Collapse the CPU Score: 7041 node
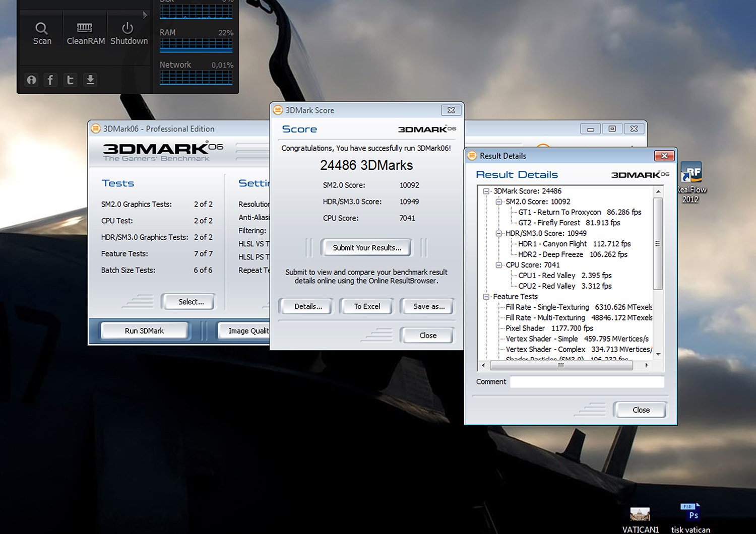 coord(499,265)
